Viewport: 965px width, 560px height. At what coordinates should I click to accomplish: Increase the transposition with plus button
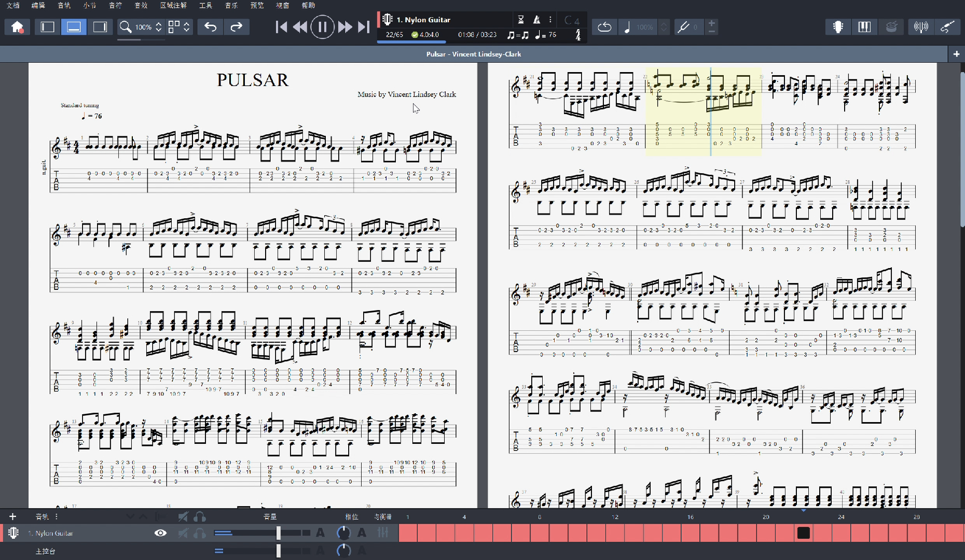coord(712,23)
